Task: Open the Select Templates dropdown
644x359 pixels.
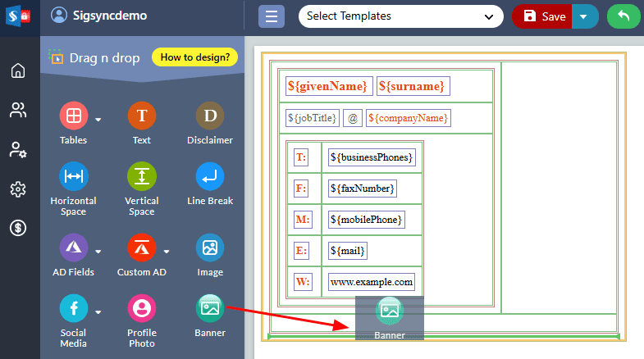Action: click(400, 16)
